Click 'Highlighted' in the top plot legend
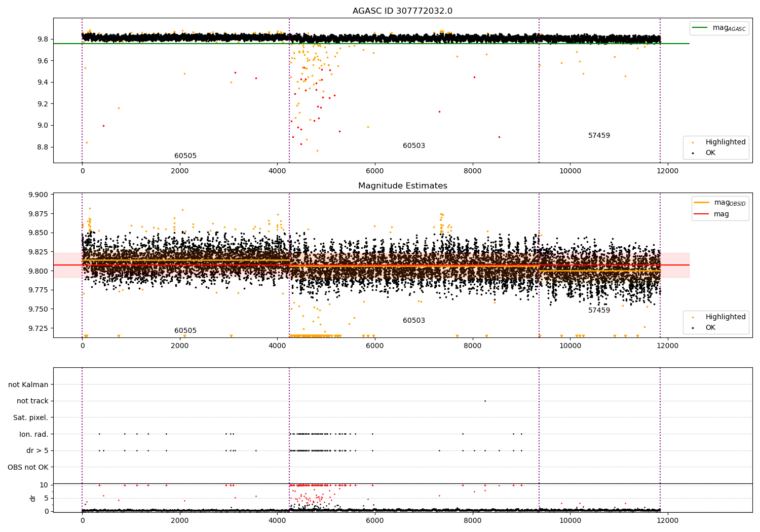The image size is (760, 532). click(x=726, y=142)
